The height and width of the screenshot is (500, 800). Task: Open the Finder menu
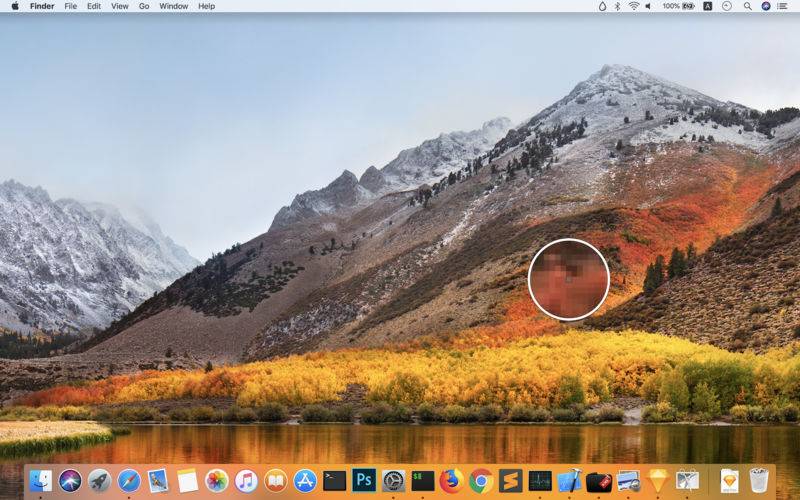coord(43,6)
